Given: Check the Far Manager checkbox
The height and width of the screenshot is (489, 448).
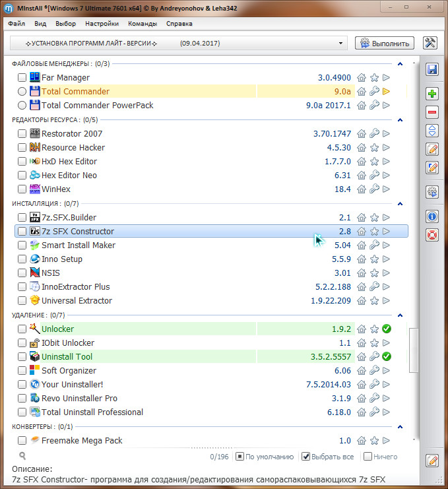Looking at the screenshot, I should [x=22, y=77].
